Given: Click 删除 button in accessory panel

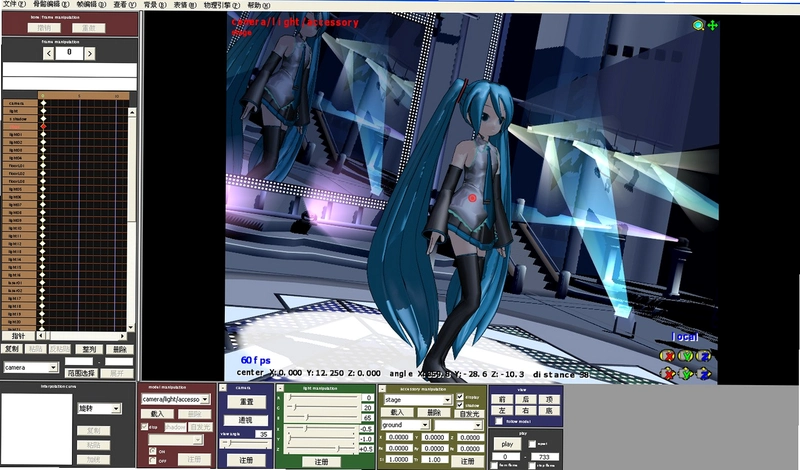Looking at the screenshot, I should 434,412.
